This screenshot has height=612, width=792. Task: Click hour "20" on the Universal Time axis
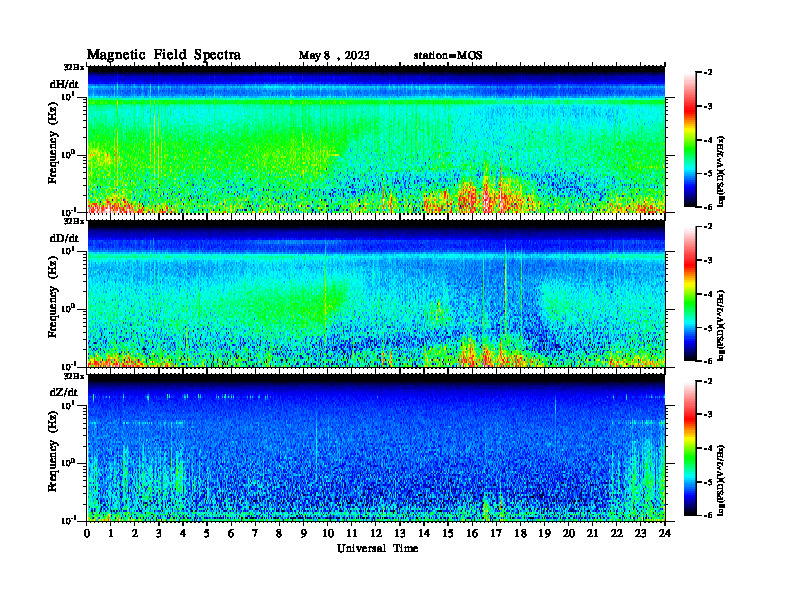(568, 533)
